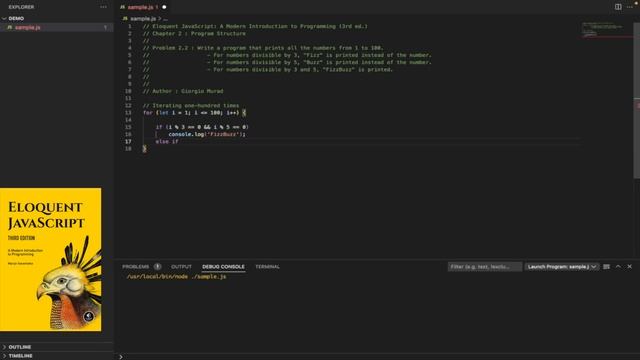
Task: Open the OUTPUT tab
Action: (x=181, y=267)
